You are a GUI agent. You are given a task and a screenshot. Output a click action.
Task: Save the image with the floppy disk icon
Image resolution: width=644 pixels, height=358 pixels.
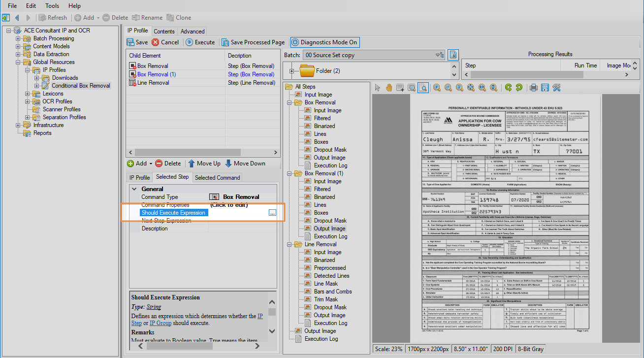click(x=545, y=88)
